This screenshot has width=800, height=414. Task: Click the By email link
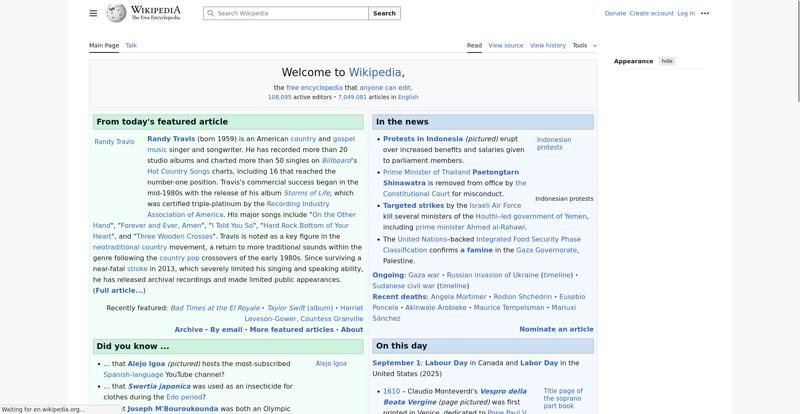point(226,330)
